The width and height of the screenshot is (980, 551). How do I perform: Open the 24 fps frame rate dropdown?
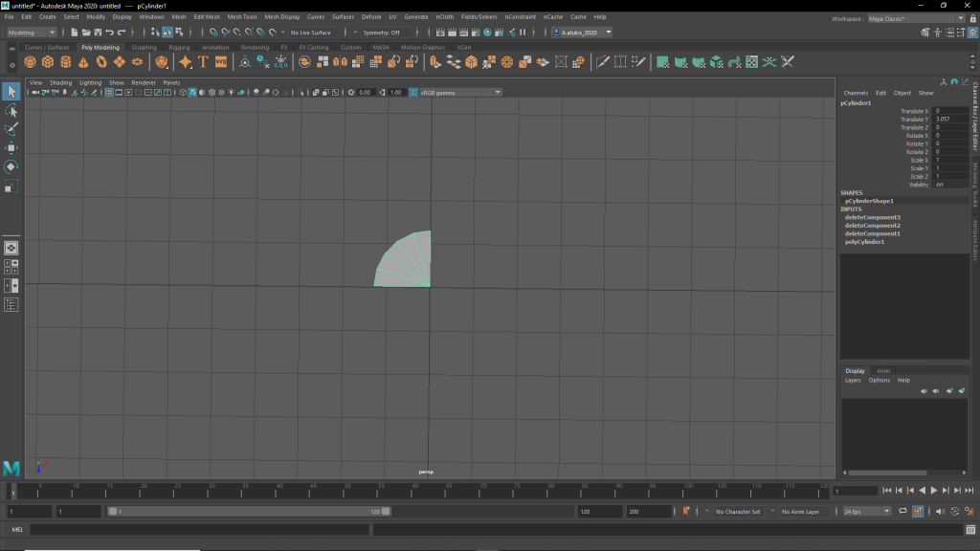(867, 512)
